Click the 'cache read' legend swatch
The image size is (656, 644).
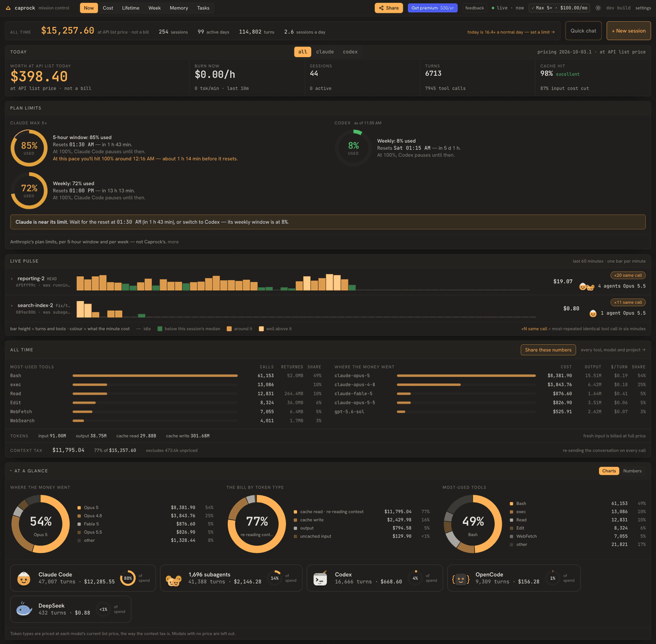[x=295, y=512]
